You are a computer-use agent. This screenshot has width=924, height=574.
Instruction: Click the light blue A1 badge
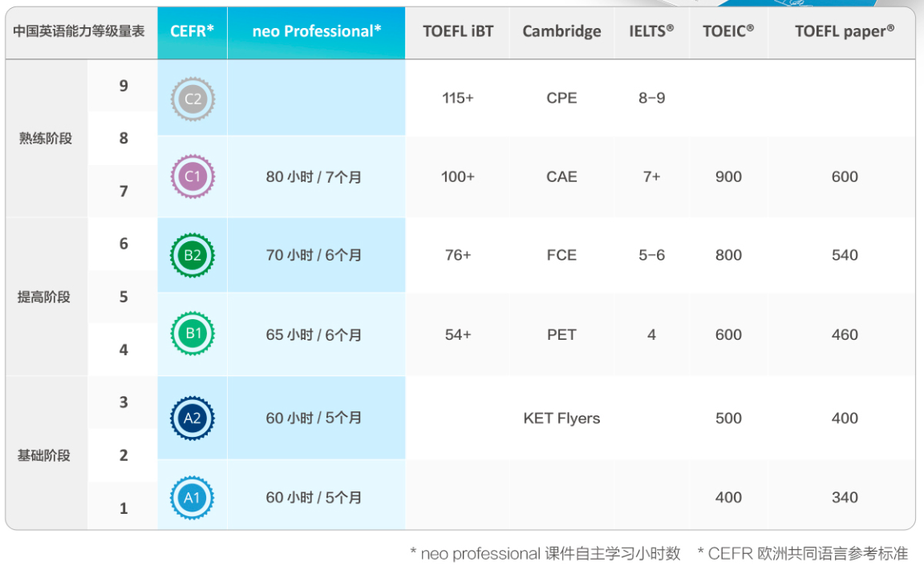tap(192, 498)
